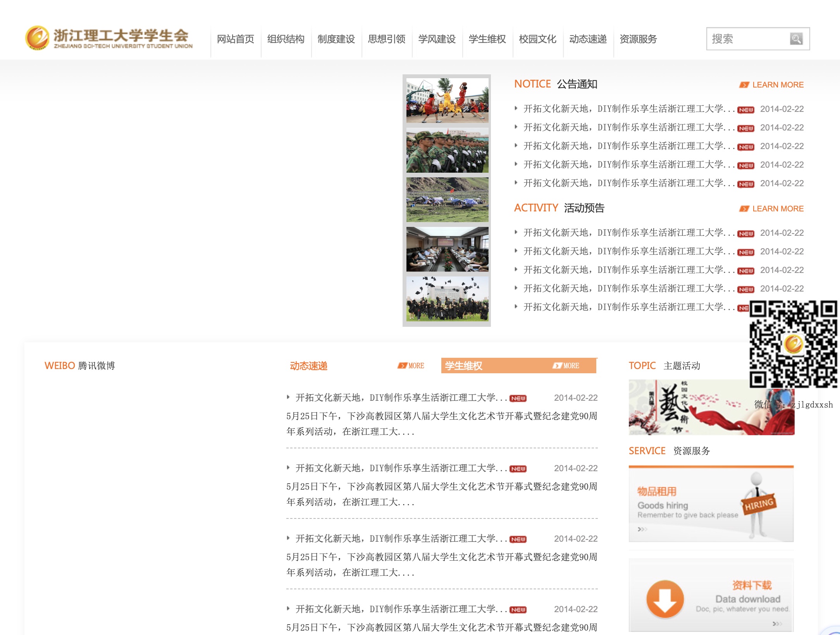The height and width of the screenshot is (635, 840).
Task: Open 资源服务 in the navigation bar
Action: pos(639,39)
